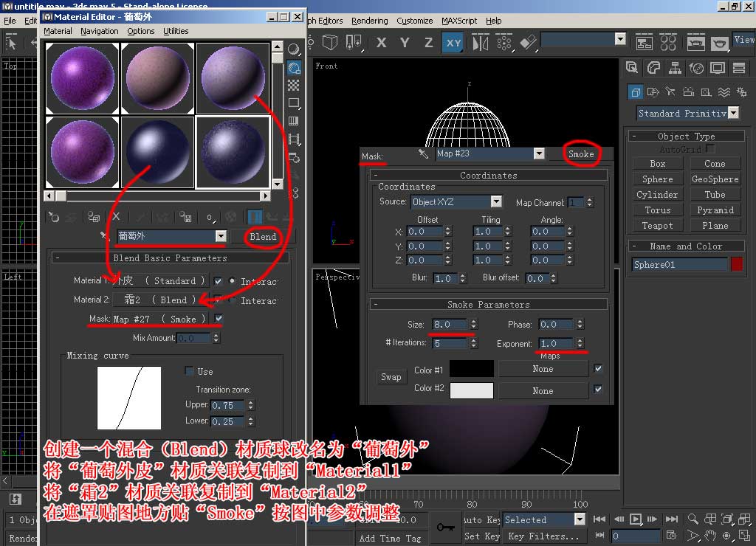Open the Motion command panel tab

point(696,68)
